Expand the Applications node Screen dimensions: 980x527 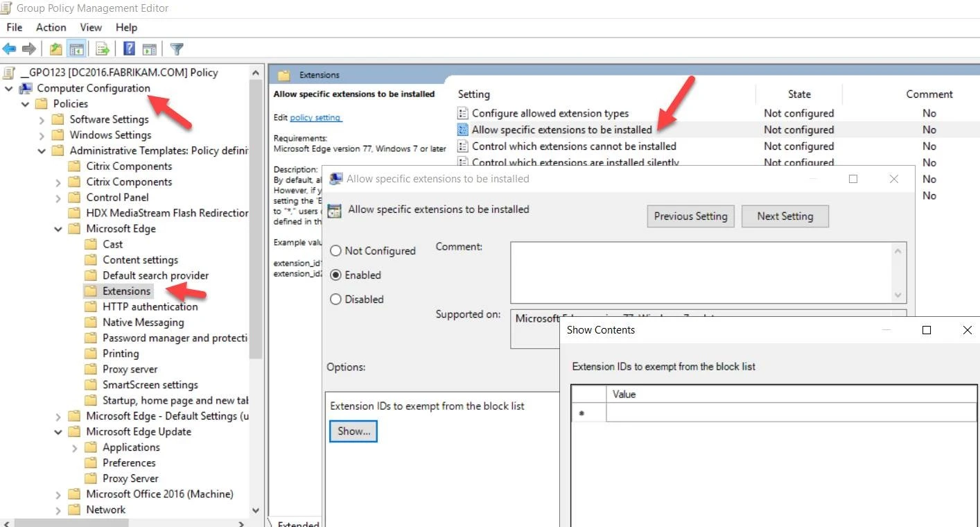pos(75,447)
